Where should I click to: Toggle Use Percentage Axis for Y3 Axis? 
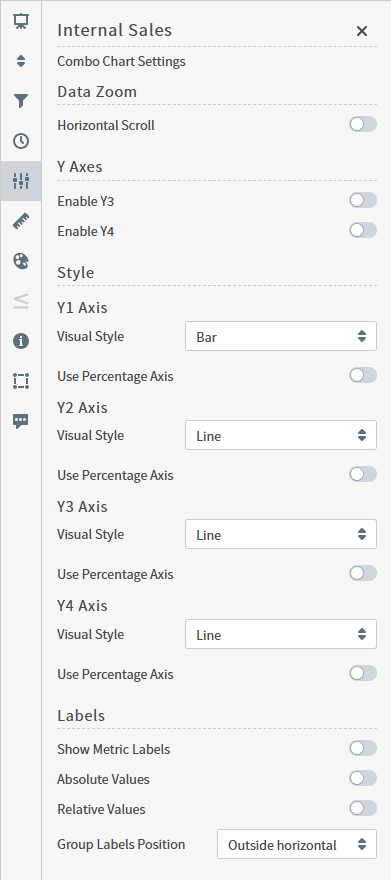click(x=363, y=574)
